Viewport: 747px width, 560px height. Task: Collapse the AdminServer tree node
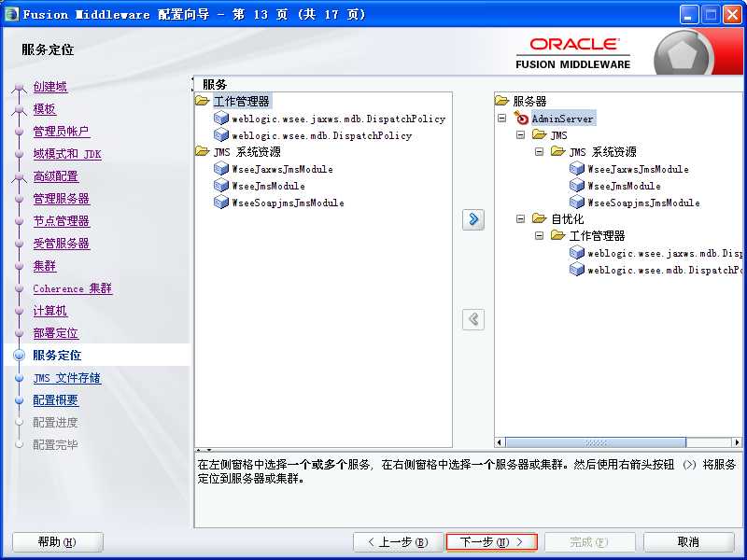501,118
